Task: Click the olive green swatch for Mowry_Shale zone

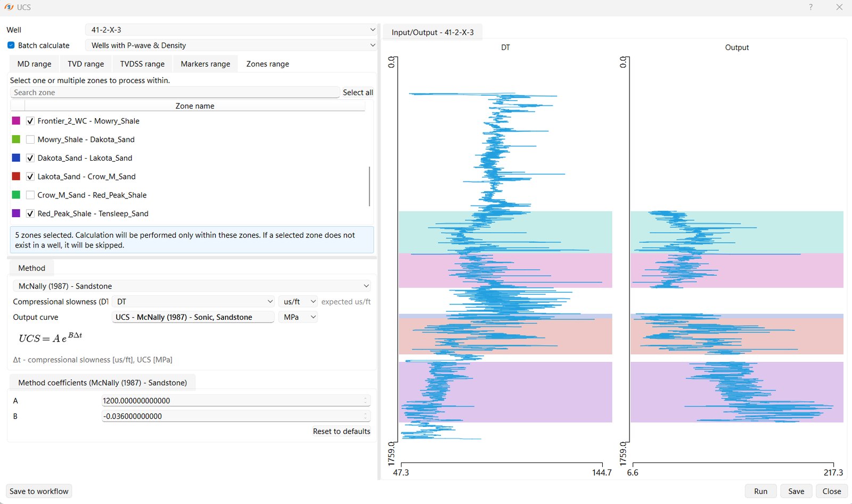Action: [x=16, y=139]
